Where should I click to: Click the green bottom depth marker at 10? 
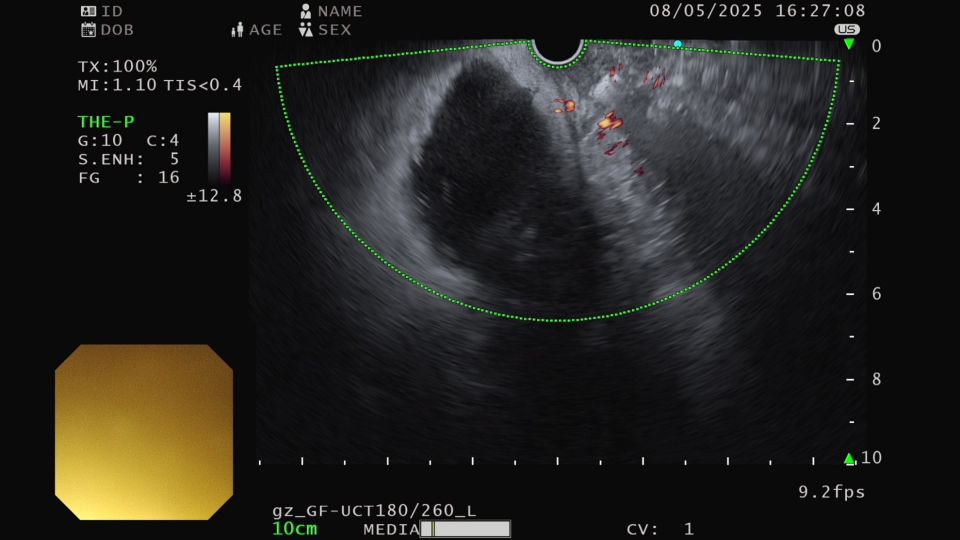[849, 458]
